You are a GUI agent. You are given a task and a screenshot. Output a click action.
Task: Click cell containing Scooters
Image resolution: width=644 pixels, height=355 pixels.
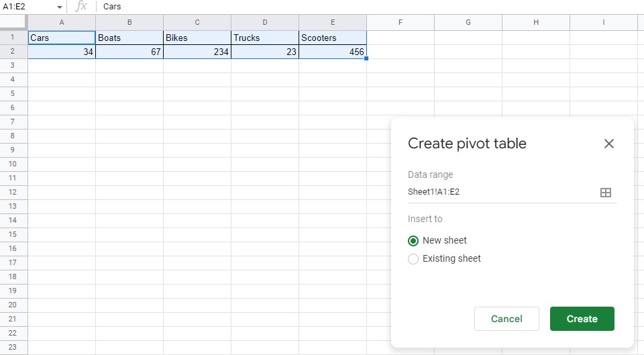coord(333,38)
